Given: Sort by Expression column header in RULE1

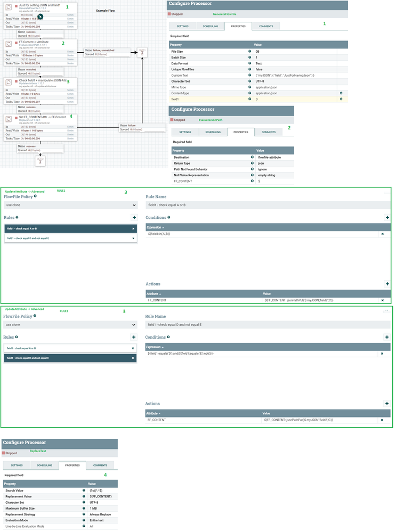Looking at the screenshot, I should click(155, 227).
